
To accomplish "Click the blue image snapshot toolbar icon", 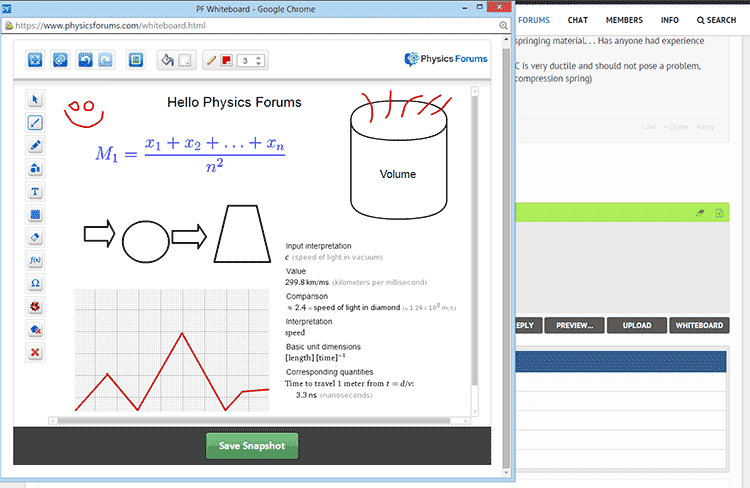I will pyautogui.click(x=136, y=60).
